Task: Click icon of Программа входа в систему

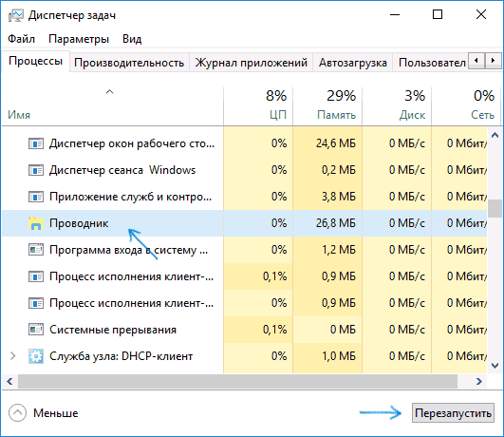Action: (x=36, y=250)
